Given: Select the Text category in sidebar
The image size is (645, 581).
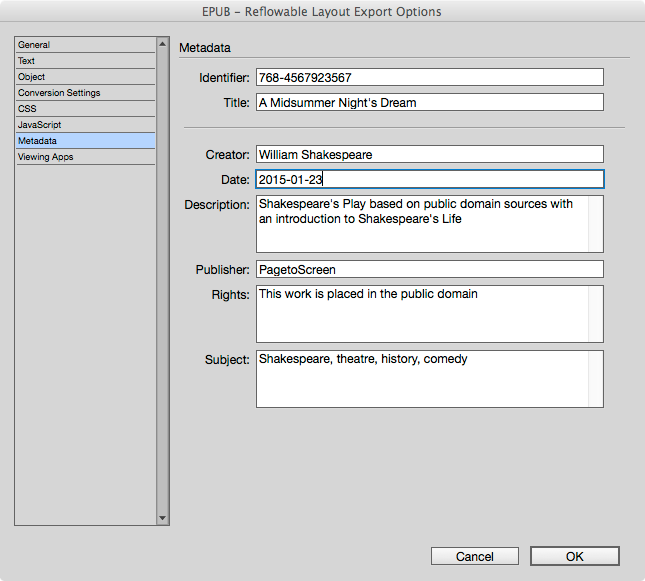Looking at the screenshot, I should 86,61.
